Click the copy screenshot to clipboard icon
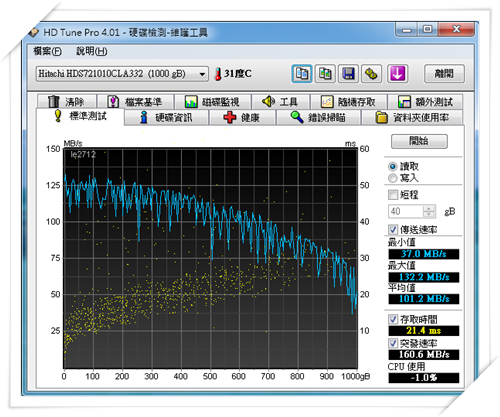Image resolution: width=500 pixels, height=417 pixels. point(325,74)
